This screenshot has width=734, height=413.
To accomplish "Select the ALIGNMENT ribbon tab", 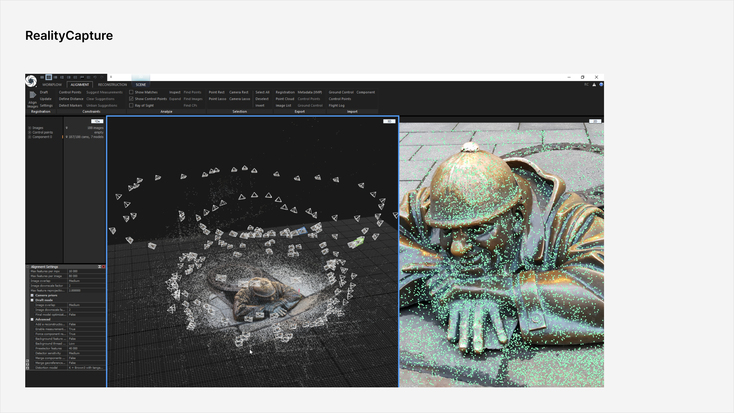I will click(x=80, y=85).
